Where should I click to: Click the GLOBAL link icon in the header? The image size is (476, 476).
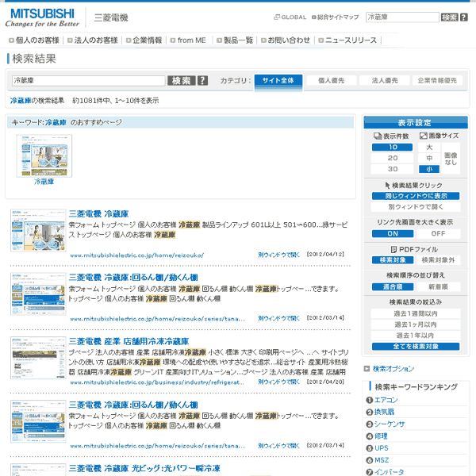277,17
